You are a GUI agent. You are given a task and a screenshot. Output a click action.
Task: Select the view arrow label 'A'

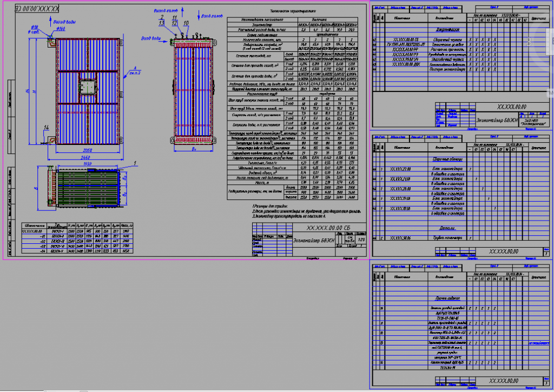[x=135, y=68]
